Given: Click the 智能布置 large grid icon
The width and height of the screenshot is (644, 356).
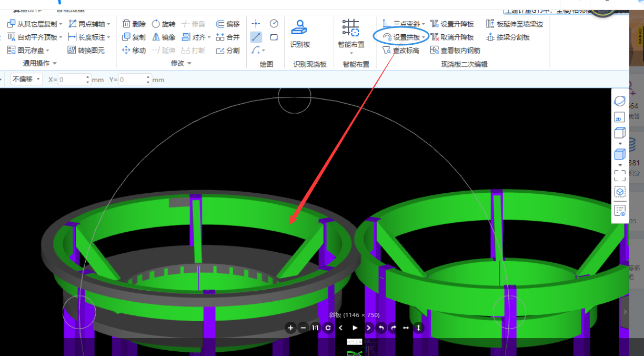Looking at the screenshot, I should 351,28.
